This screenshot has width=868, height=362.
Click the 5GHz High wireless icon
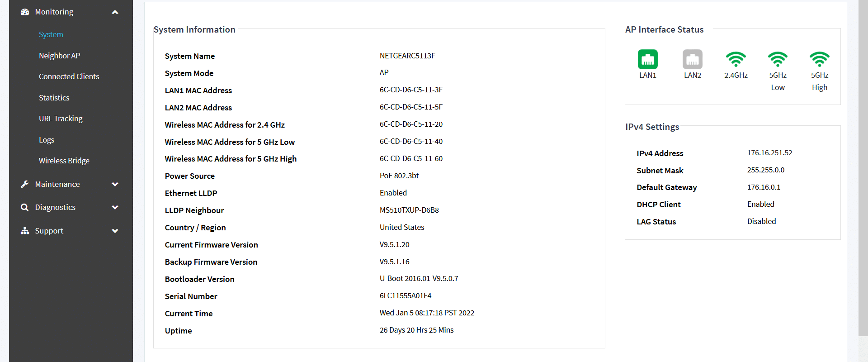click(x=819, y=59)
